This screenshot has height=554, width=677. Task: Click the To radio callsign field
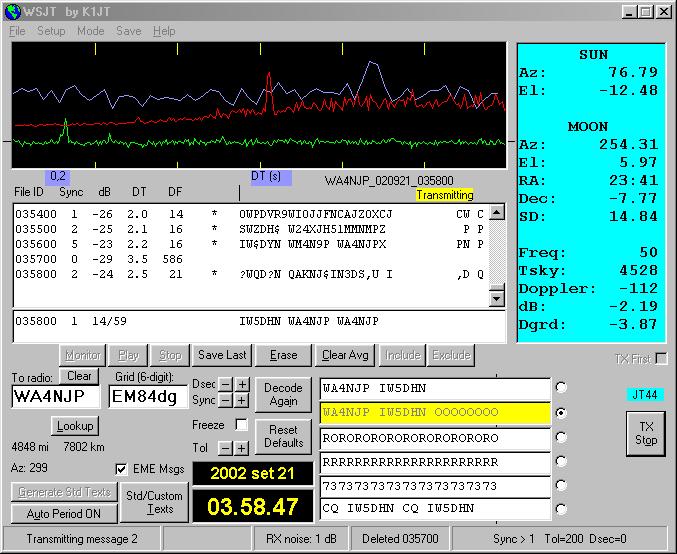coord(57,397)
